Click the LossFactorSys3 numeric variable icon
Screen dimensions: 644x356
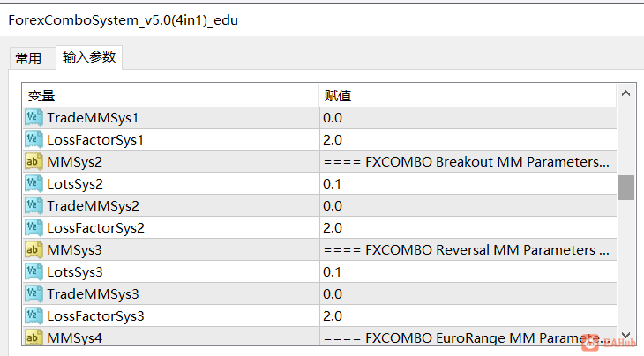34,315
